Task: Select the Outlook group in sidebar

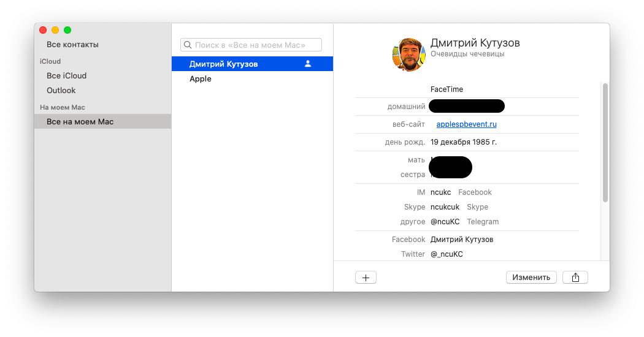Action: click(61, 90)
